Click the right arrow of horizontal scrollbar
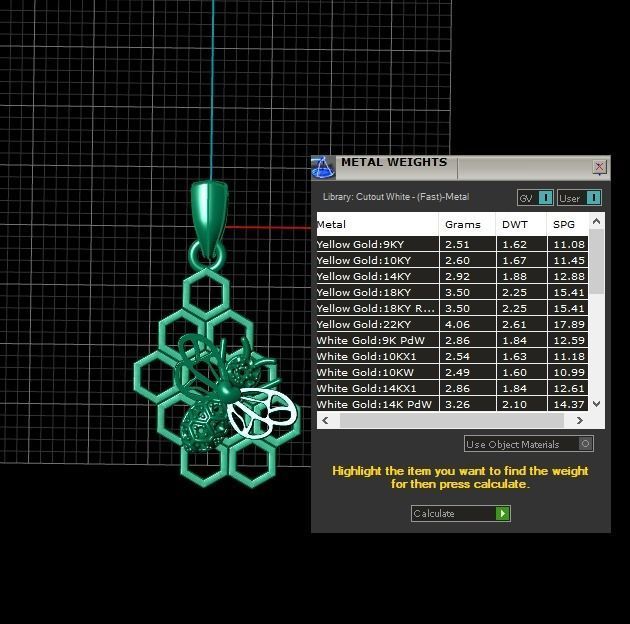 [x=579, y=420]
